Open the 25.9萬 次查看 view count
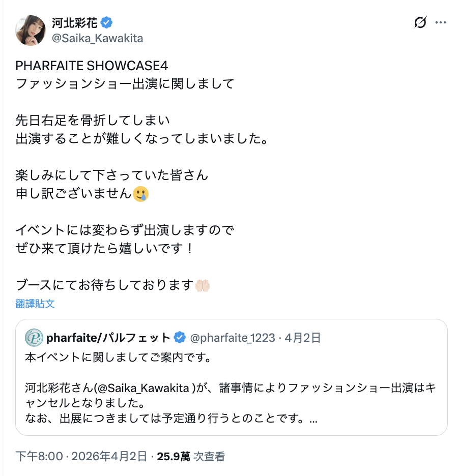The width and height of the screenshot is (458, 476). pyautogui.click(x=191, y=456)
